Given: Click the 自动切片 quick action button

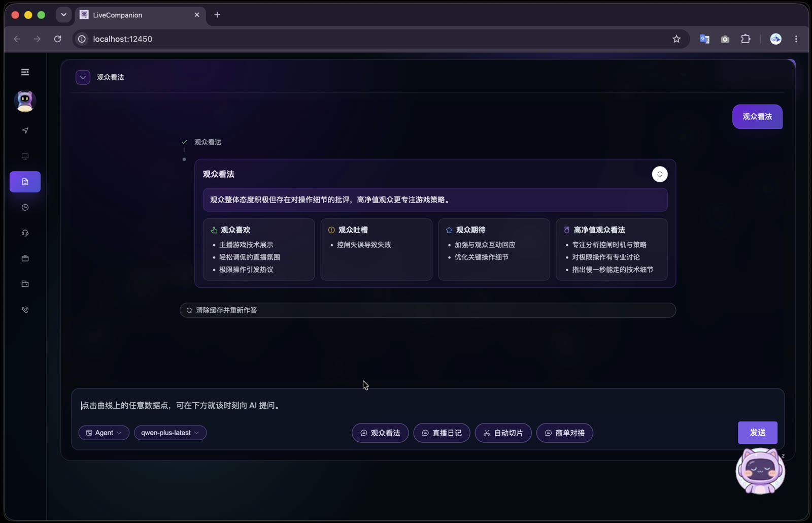Looking at the screenshot, I should click(503, 433).
